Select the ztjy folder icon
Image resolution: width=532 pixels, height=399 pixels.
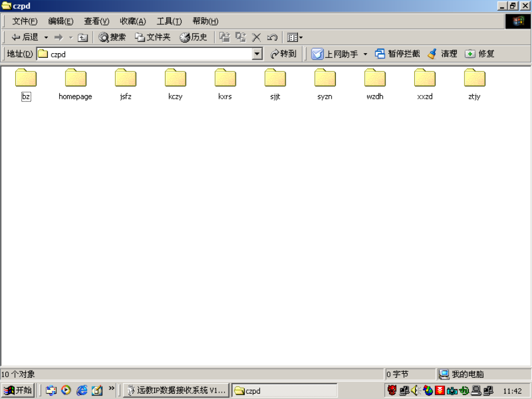coord(475,79)
